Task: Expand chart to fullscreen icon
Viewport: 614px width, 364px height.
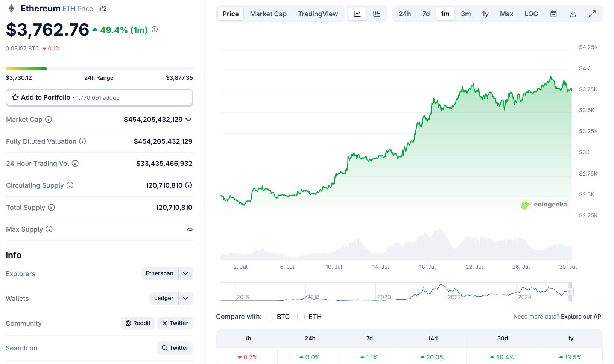Action: [592, 14]
